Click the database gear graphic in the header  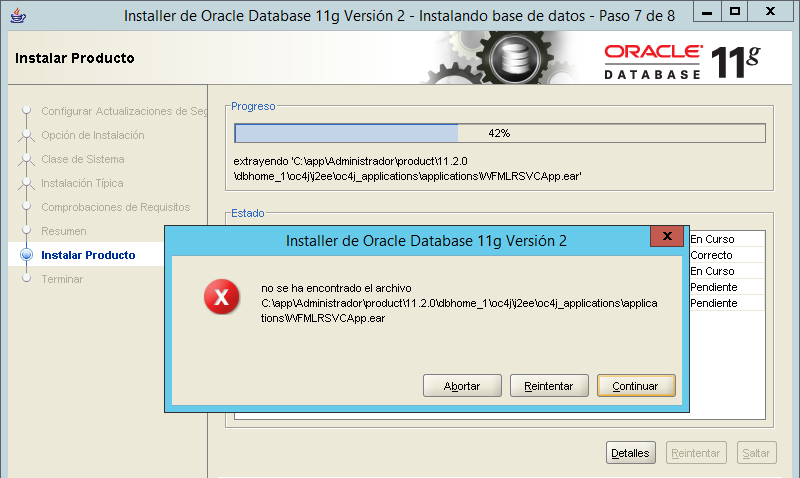click(x=515, y=58)
